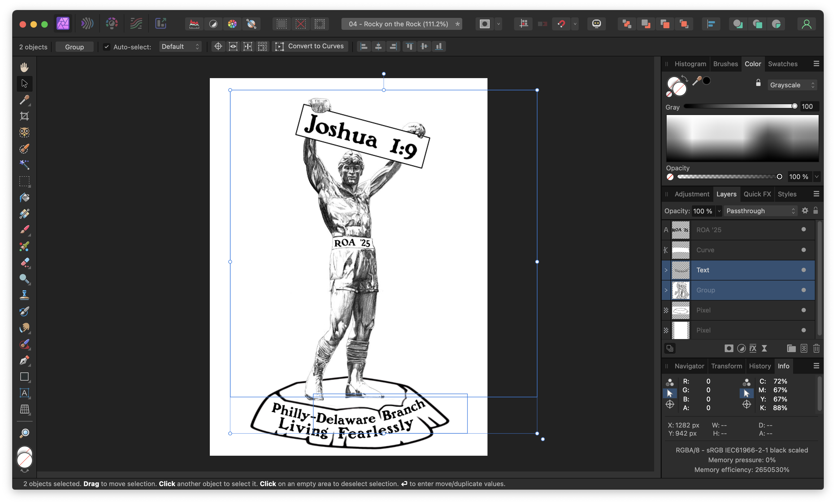Open the Passthrough blend mode dropdown
The height and width of the screenshot is (504, 836).
[760, 210]
